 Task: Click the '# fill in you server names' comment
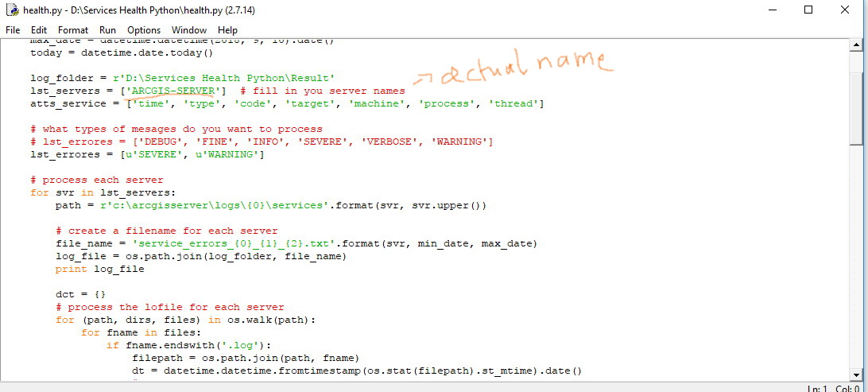(x=323, y=91)
